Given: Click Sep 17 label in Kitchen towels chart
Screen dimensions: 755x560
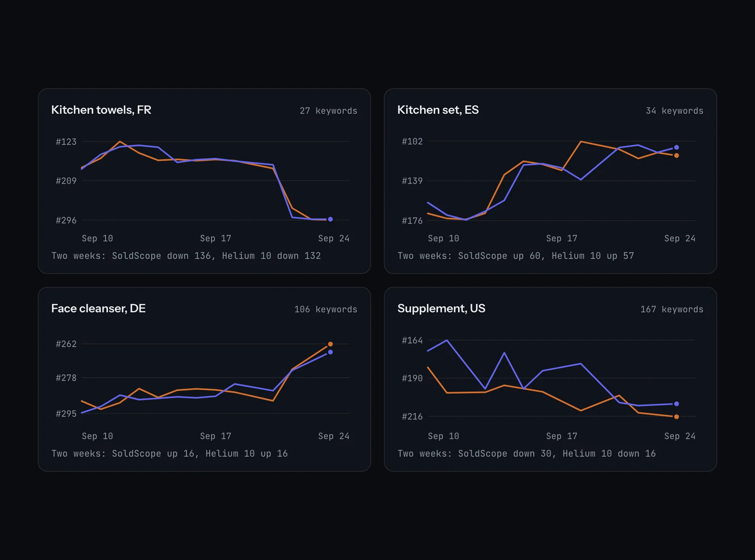Looking at the screenshot, I should coord(216,239).
